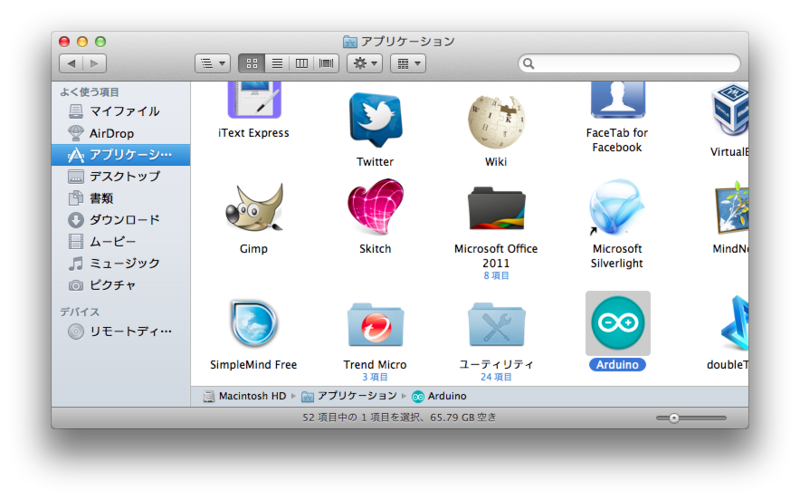Open デスクトップ in the sidebar
This screenshot has height=500, width=800.
click(121, 177)
